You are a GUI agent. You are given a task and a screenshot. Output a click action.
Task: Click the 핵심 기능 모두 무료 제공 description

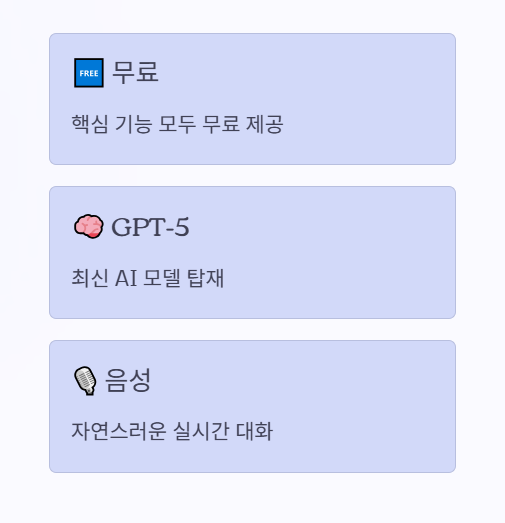[x=177, y=124]
